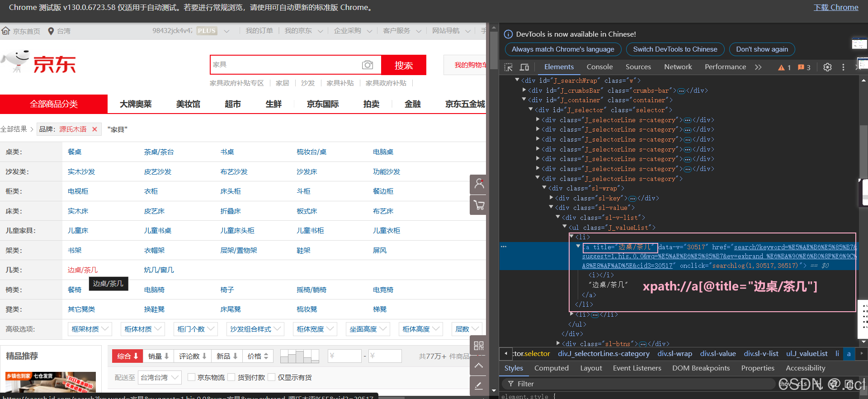Image resolution: width=868 pixels, height=399 pixels.
Task: Toggle the device toolbar icon in DevTools
Action: [x=524, y=67]
